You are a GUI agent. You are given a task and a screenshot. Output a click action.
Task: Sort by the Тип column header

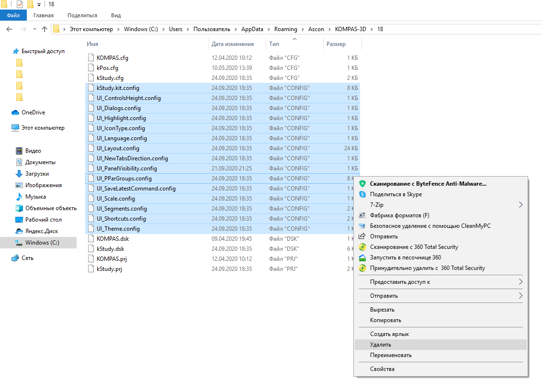294,44
